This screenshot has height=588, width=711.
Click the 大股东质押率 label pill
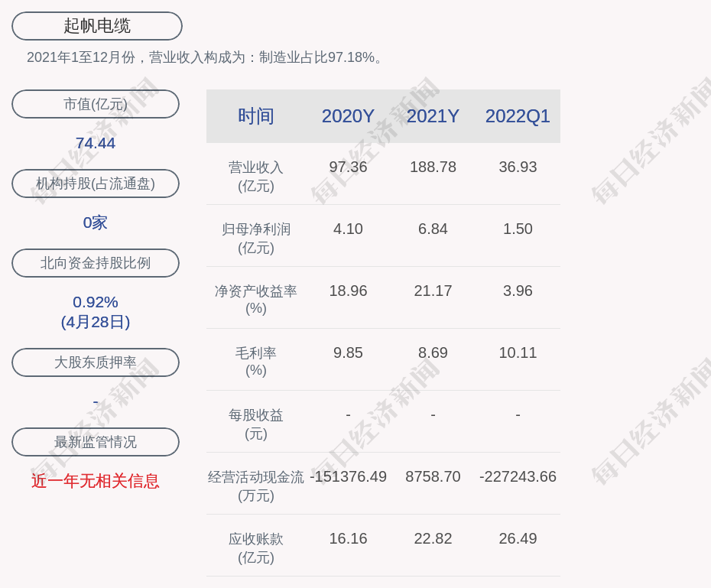[96, 362]
